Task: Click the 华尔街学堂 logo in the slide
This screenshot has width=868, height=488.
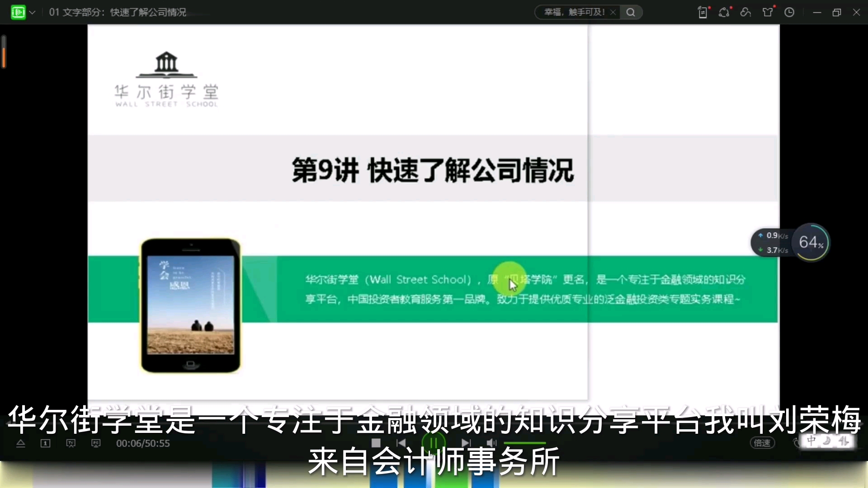Action: pos(166,79)
